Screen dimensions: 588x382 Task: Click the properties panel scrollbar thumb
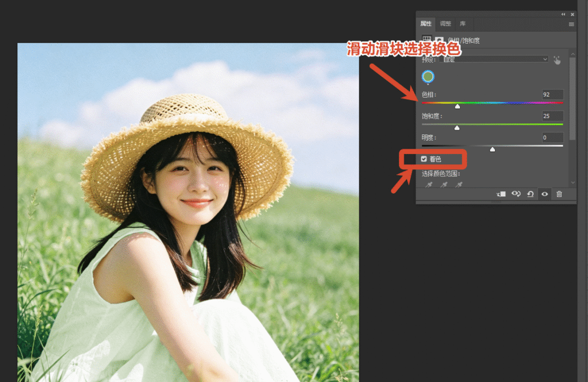(572, 99)
